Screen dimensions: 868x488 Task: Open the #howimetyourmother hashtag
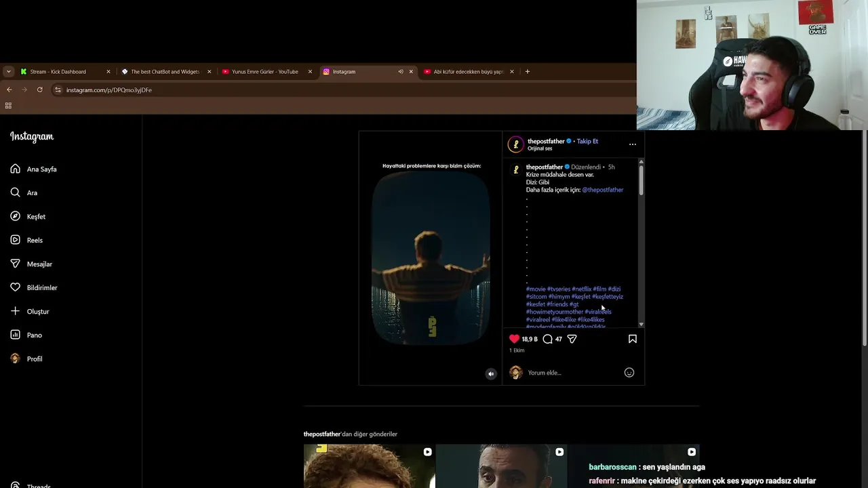pyautogui.click(x=554, y=312)
